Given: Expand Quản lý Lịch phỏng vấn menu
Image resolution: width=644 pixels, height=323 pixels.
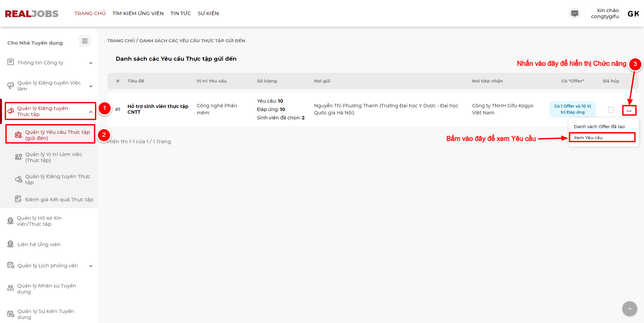Looking at the screenshot, I should (x=49, y=266).
